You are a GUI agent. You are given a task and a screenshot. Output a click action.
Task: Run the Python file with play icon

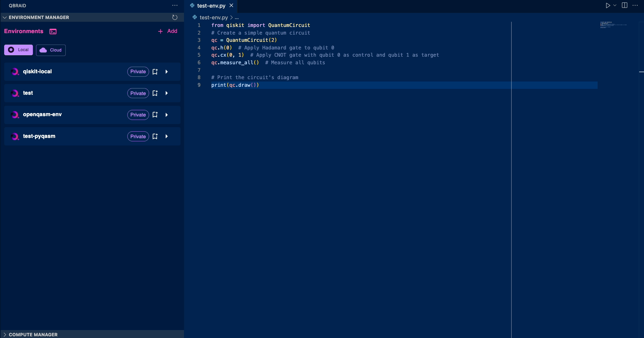(x=608, y=6)
